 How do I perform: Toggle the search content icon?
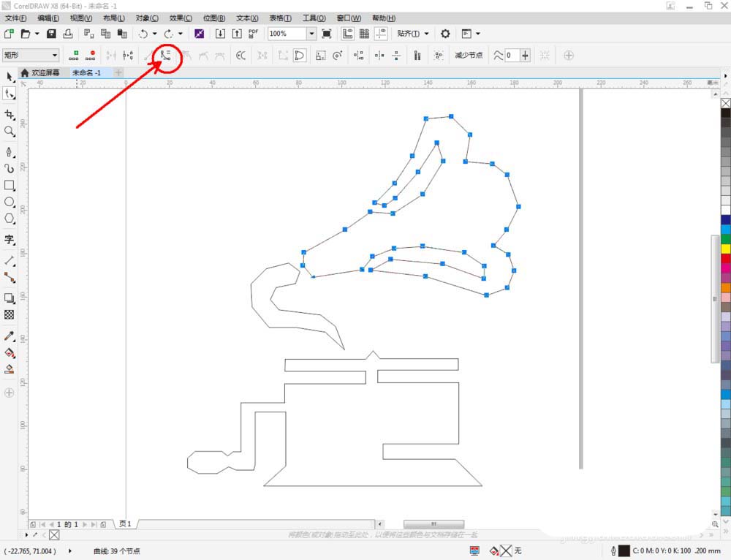(x=199, y=34)
